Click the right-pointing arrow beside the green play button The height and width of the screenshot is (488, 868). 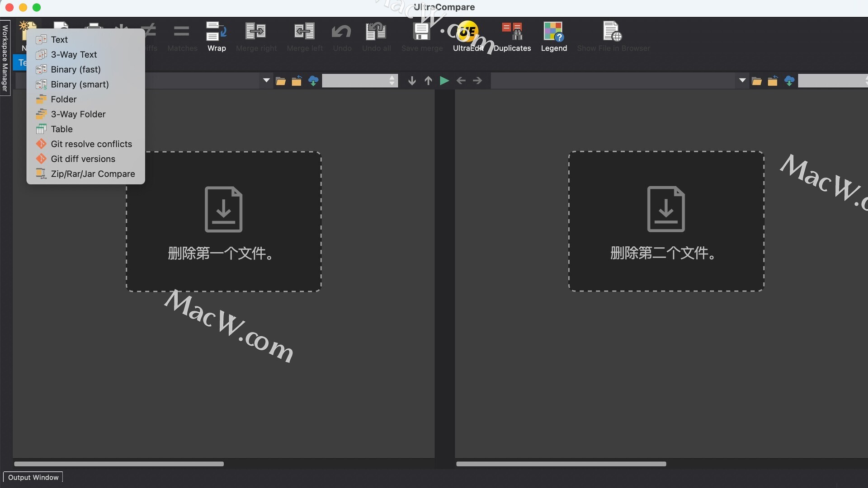coord(477,80)
